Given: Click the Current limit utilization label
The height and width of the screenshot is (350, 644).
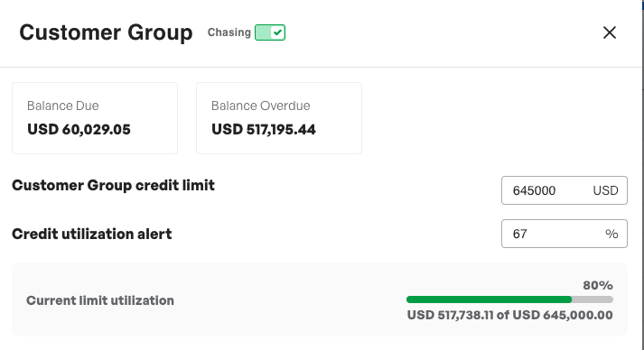Looking at the screenshot, I should pyautogui.click(x=100, y=300).
